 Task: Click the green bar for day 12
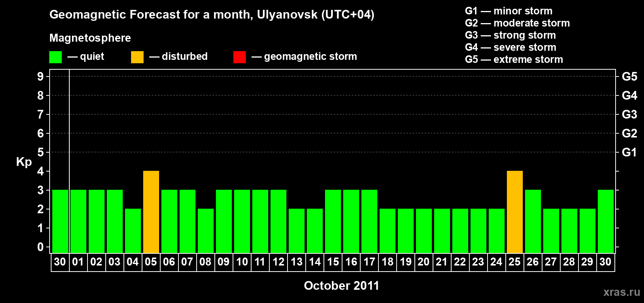point(278,221)
